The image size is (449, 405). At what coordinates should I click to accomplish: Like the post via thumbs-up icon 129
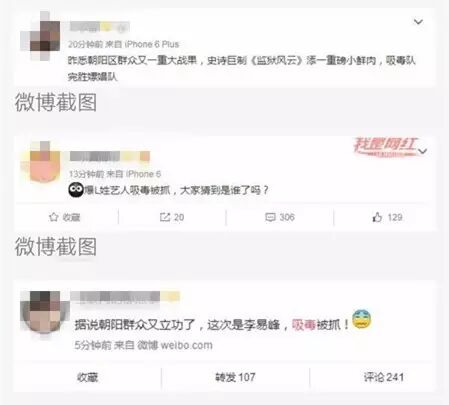377,217
